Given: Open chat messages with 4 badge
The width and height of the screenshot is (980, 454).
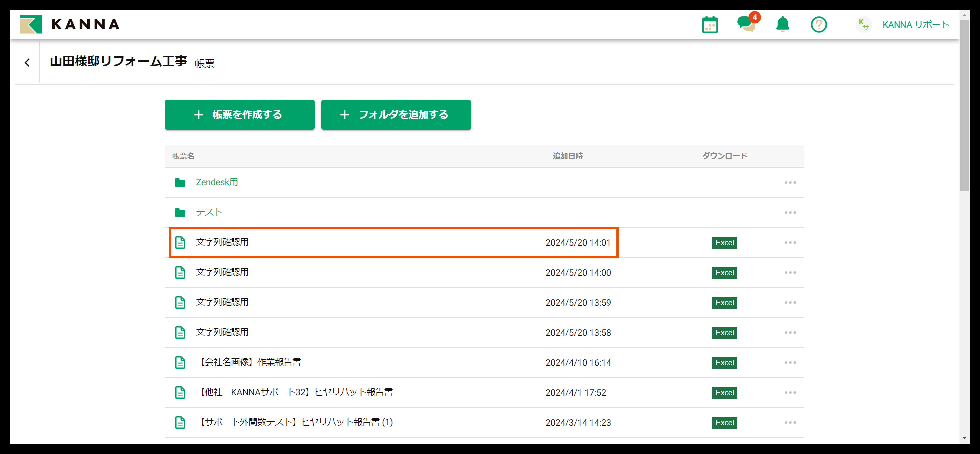Looking at the screenshot, I should click(746, 25).
